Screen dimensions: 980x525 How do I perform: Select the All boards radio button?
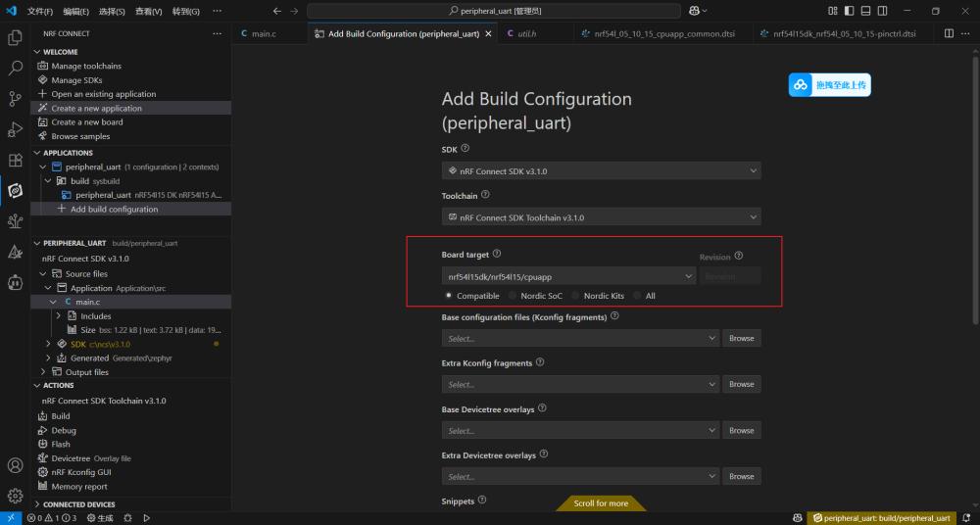click(x=638, y=295)
